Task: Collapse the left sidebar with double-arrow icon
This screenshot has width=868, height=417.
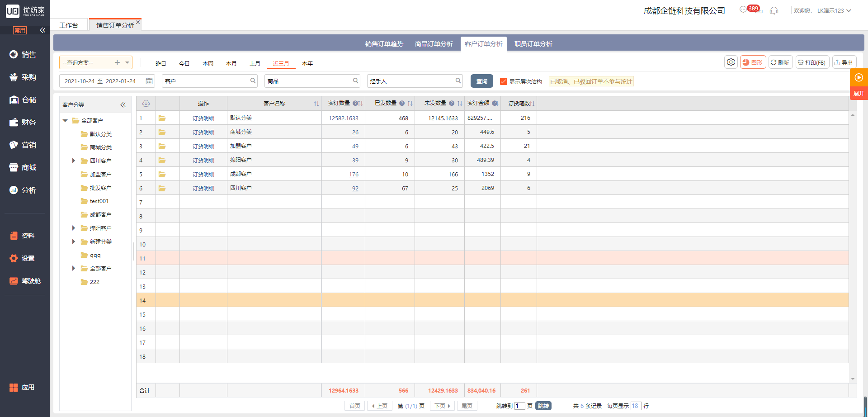Action: tap(42, 30)
